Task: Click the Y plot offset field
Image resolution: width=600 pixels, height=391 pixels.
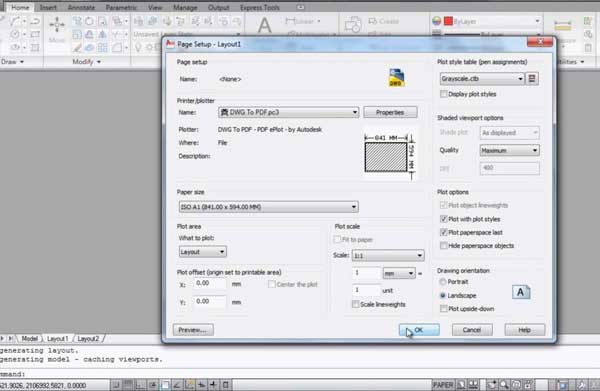Action: 210,301
